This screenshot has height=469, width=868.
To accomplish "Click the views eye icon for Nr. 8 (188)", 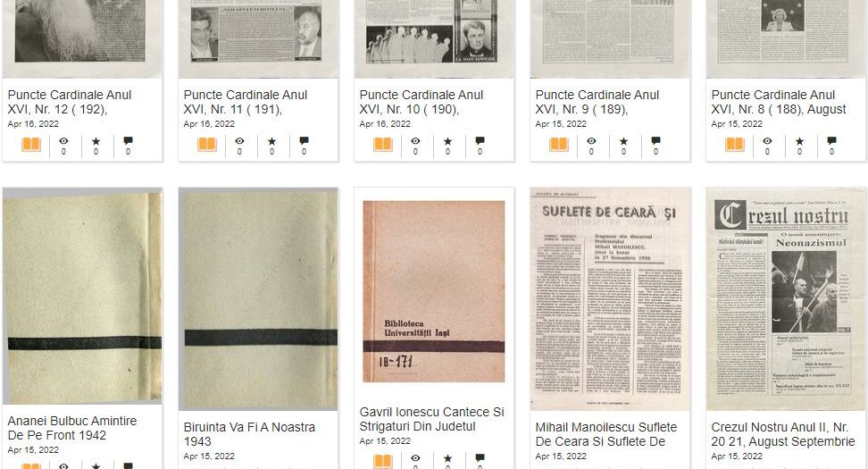I will point(767,141).
